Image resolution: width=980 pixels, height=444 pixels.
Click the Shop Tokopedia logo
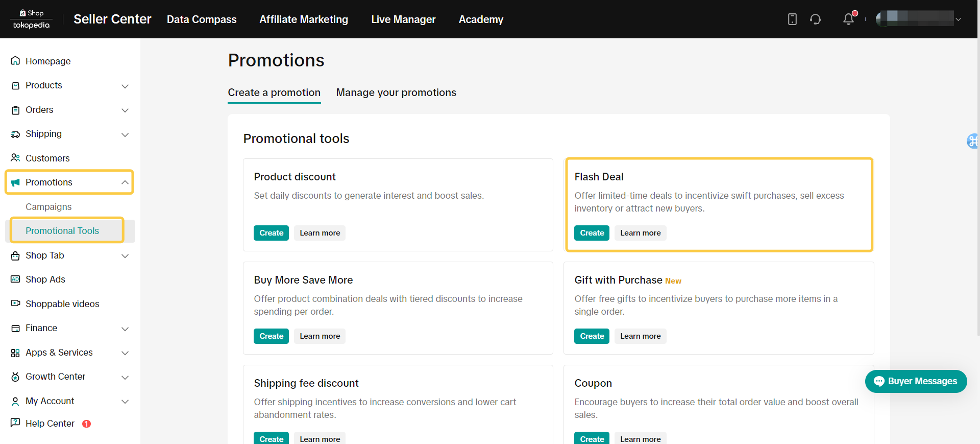coord(31,19)
